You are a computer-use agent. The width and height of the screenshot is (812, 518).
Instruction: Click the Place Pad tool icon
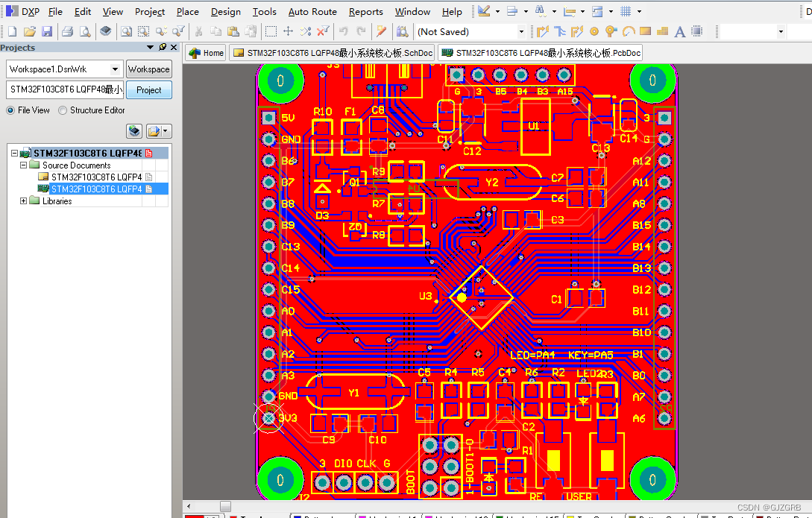tap(594, 31)
